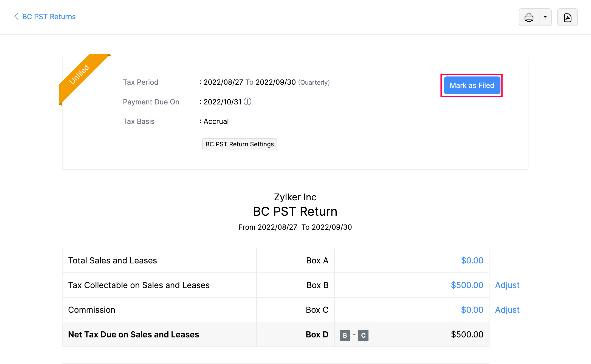Click the BC PST Return heading
This screenshot has width=591, height=364.
[295, 211]
